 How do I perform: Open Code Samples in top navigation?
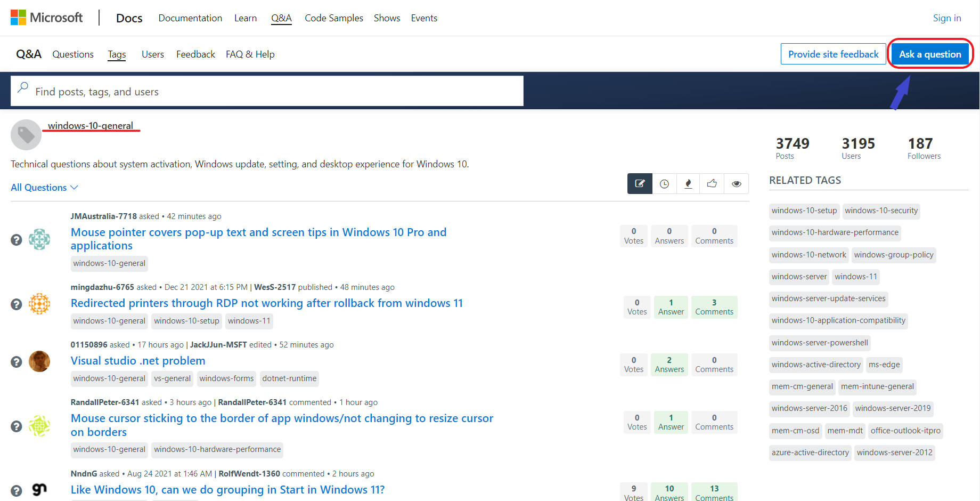coord(334,18)
